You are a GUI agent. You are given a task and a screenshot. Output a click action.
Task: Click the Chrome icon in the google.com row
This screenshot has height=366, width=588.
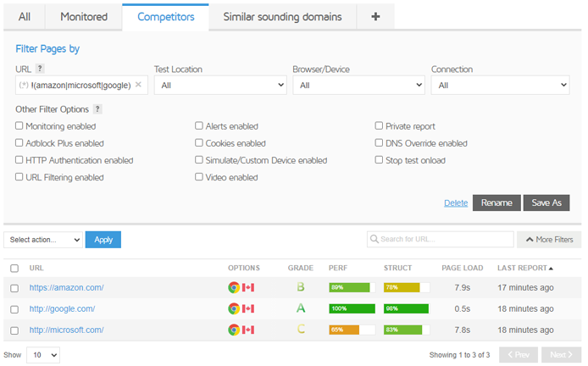click(x=234, y=308)
